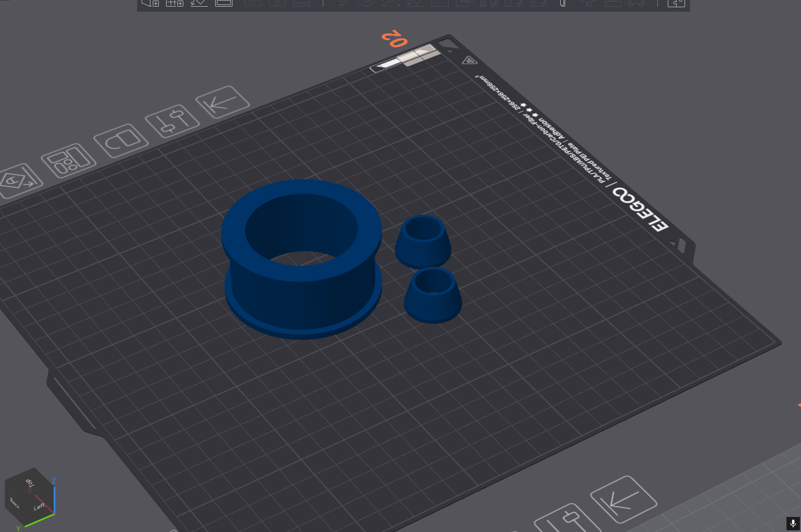
Task: Select the Left face of view cube
Action: [x=40, y=506]
